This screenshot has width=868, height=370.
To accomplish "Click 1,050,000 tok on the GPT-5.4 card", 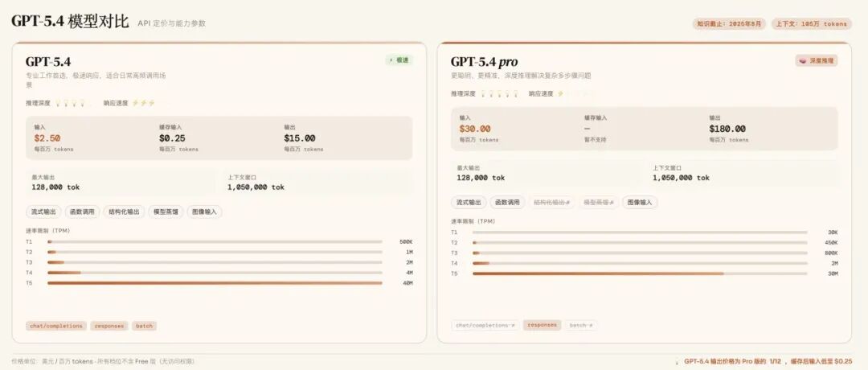I will [x=256, y=187].
